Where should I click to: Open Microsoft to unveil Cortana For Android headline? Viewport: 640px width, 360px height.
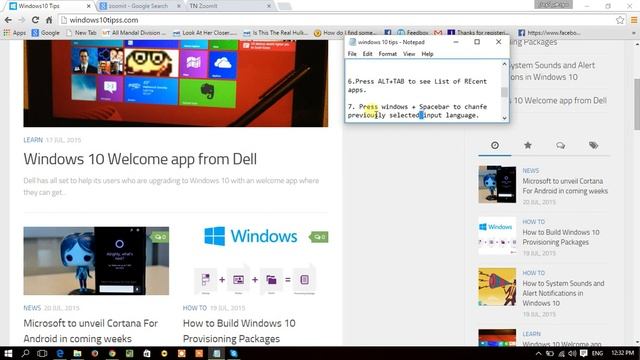click(91, 331)
